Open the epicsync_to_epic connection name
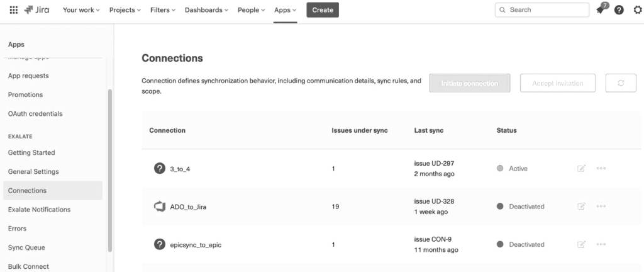The width and height of the screenshot is (644, 272). pyautogui.click(x=196, y=245)
